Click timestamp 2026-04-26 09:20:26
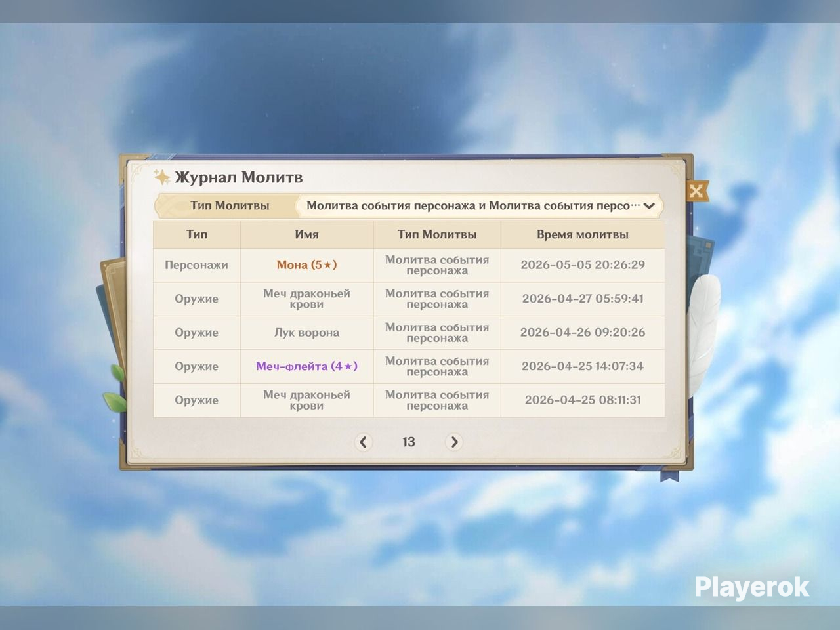 tap(583, 333)
